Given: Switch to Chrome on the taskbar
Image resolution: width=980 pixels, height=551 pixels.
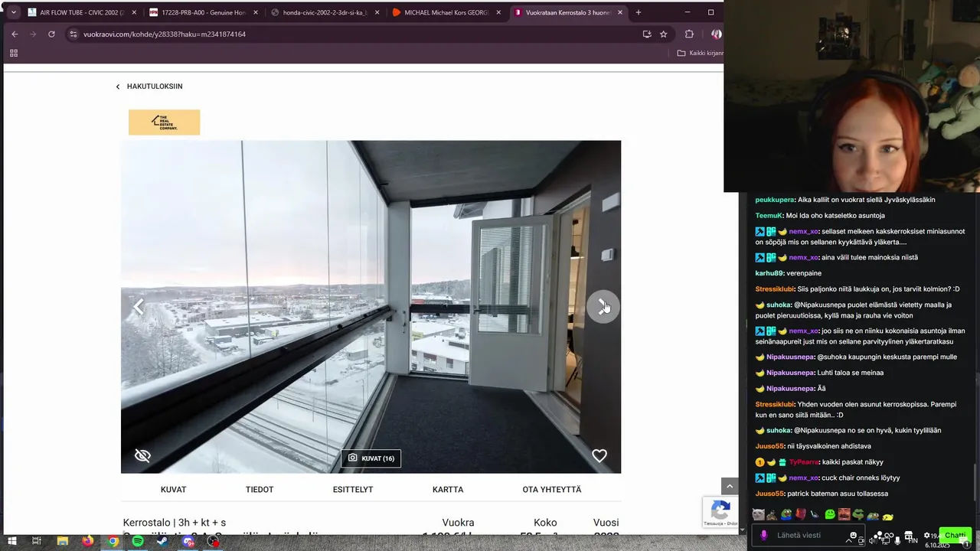Looking at the screenshot, I should [x=113, y=541].
